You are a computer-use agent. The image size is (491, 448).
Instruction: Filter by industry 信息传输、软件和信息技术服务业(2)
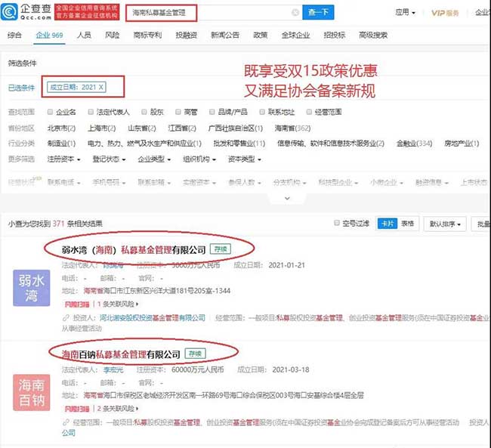click(x=331, y=144)
